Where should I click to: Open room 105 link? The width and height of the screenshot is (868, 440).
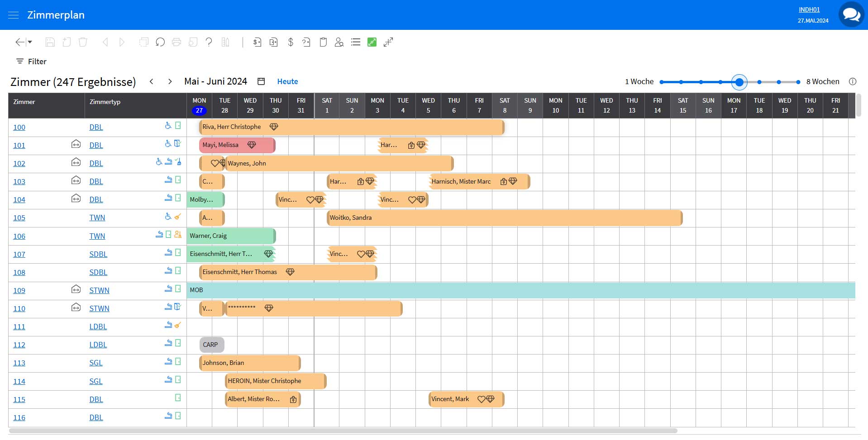pos(19,218)
